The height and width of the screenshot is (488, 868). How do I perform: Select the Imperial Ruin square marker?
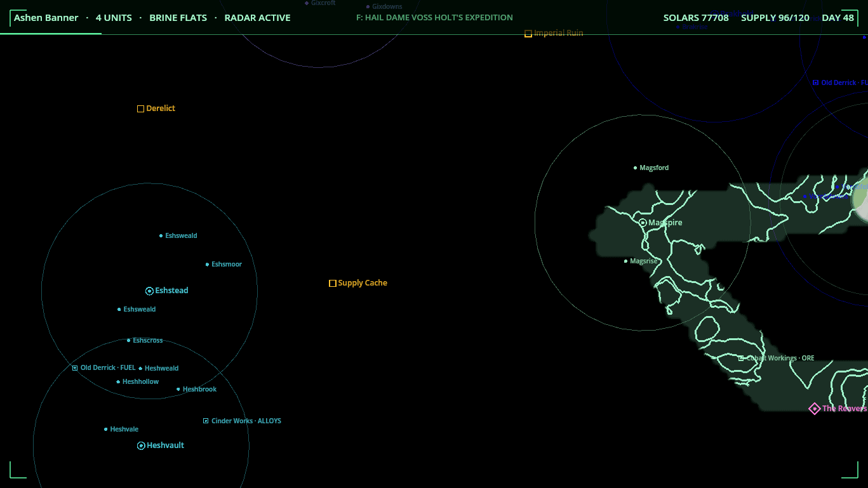(528, 34)
